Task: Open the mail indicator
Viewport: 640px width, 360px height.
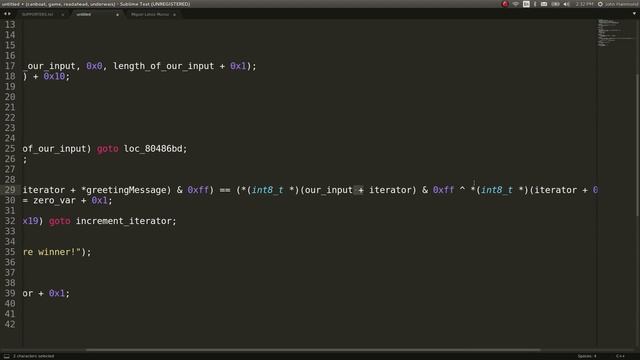Action: [x=544, y=4]
